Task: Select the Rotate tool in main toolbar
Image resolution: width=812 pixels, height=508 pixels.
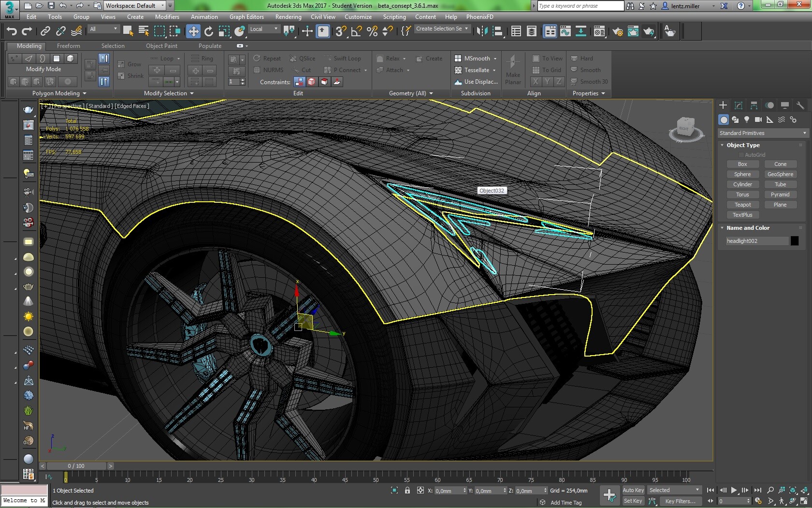Action: pyautogui.click(x=209, y=31)
